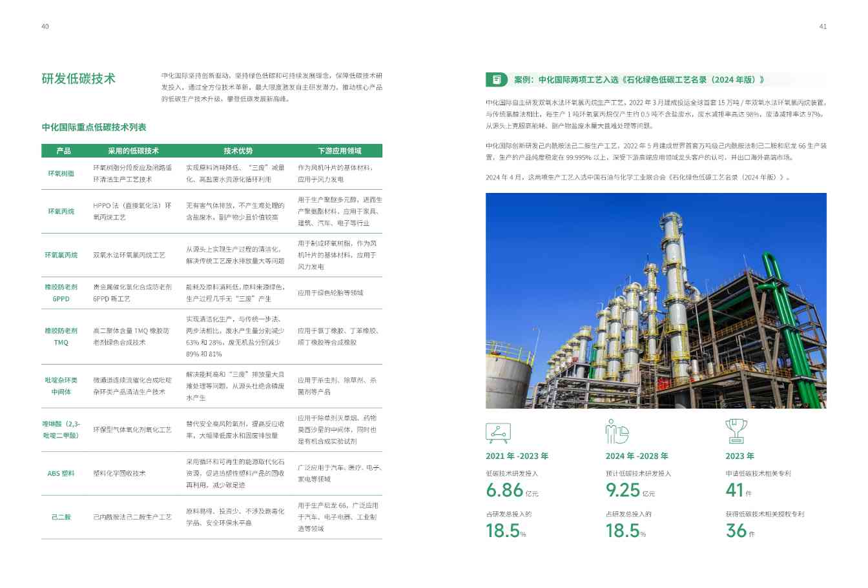Select the product cell 吡啶杂环类中间体

61,386
